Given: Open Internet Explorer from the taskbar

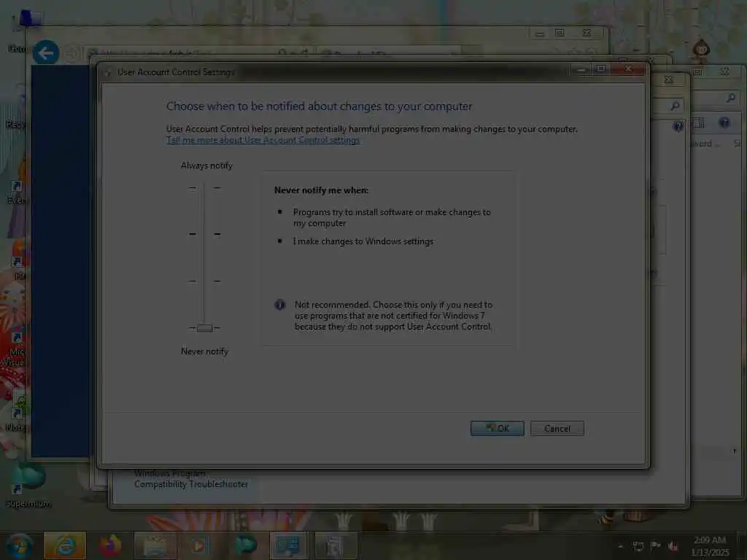Looking at the screenshot, I should click(65, 545).
